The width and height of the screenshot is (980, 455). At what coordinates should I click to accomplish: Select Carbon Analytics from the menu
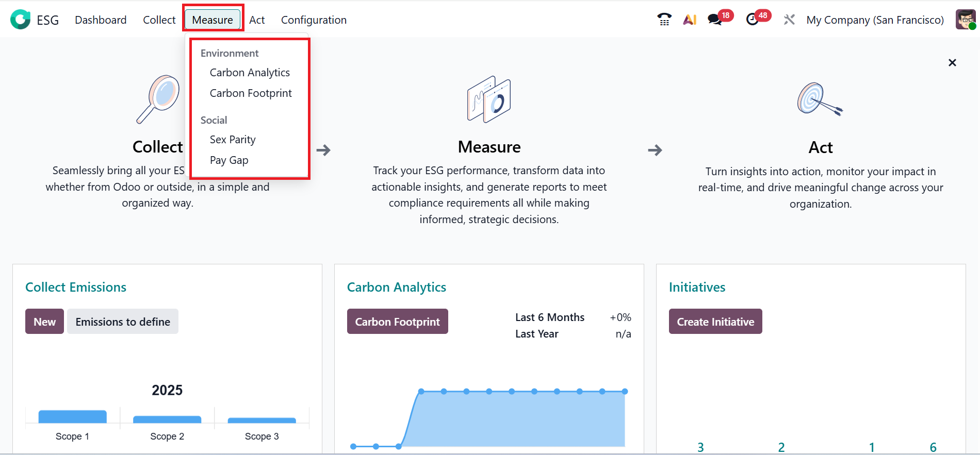pos(250,73)
